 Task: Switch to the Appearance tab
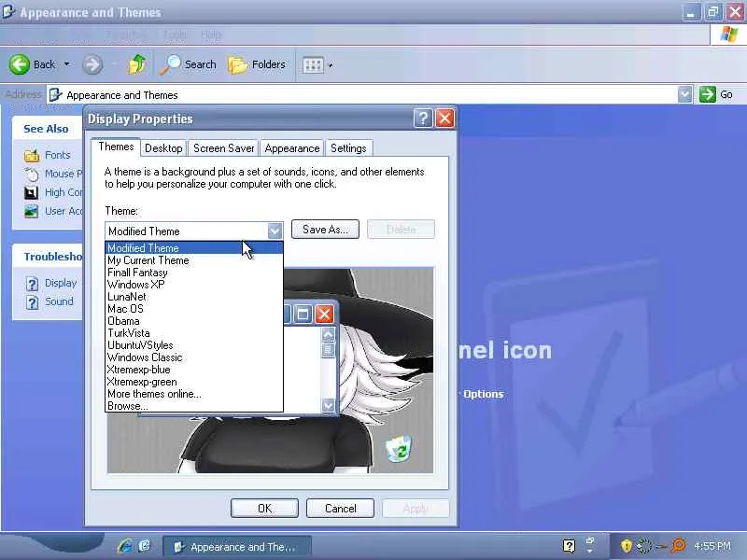pos(292,148)
